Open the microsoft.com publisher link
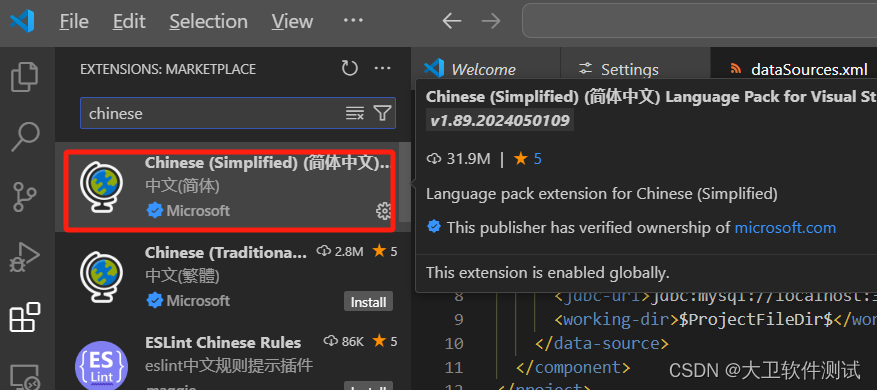Viewport: 877px width, 390px height. pos(785,228)
